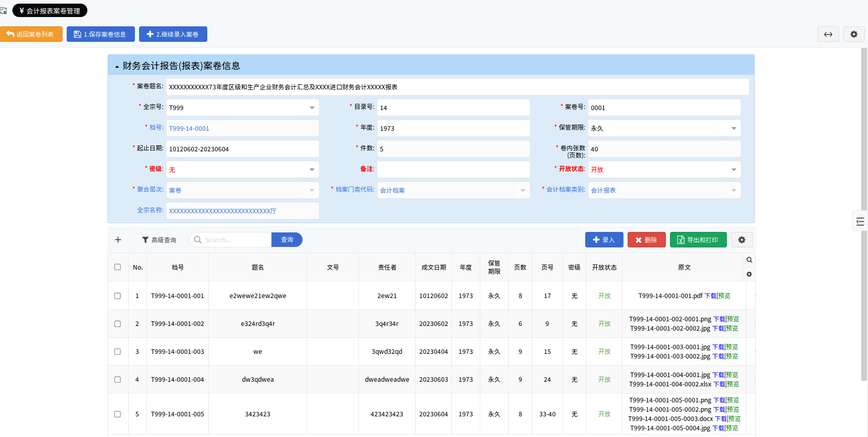Click the 会计报表案卷管理 tab label
The width and height of the screenshot is (868, 437).
tap(50, 10)
